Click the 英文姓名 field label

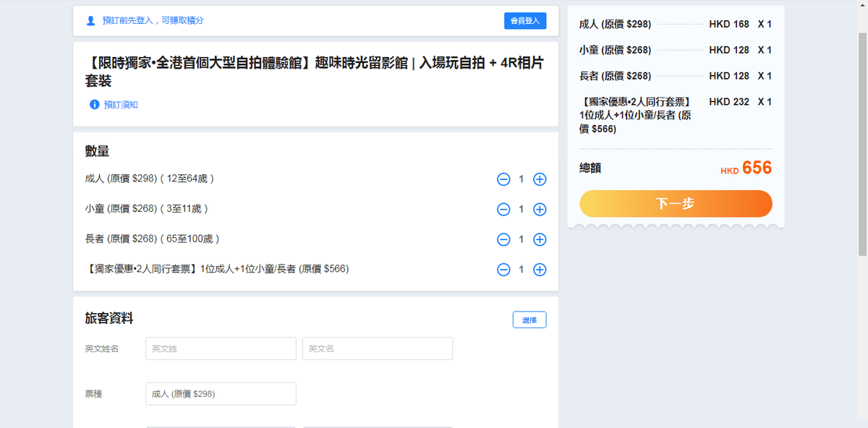102,348
